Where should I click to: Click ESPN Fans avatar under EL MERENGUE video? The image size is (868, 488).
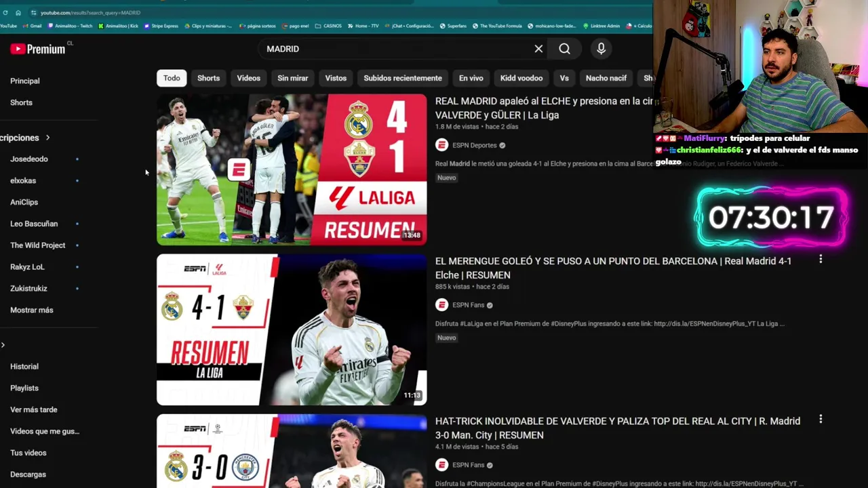pos(441,305)
